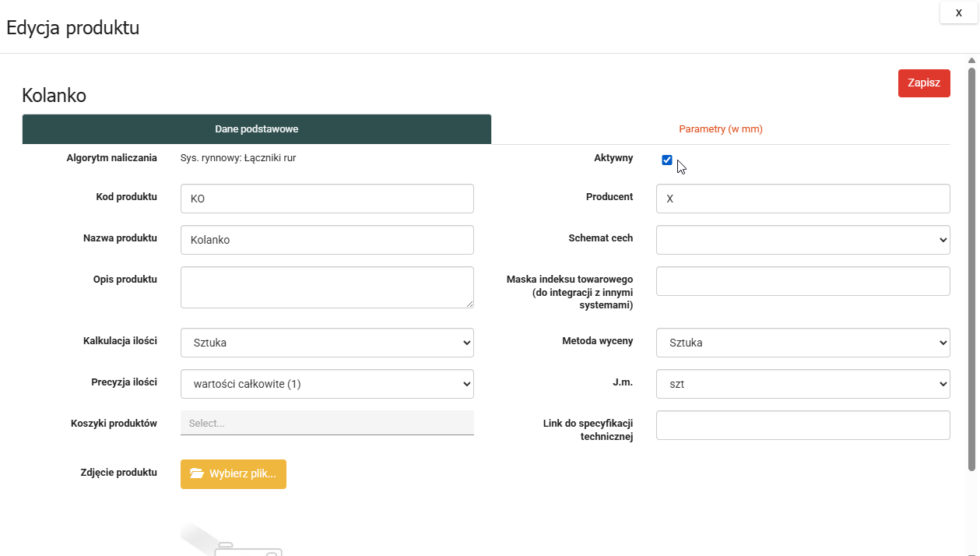980x556 pixels.
Task: Open the J.m. unit dropdown
Action: [803, 384]
